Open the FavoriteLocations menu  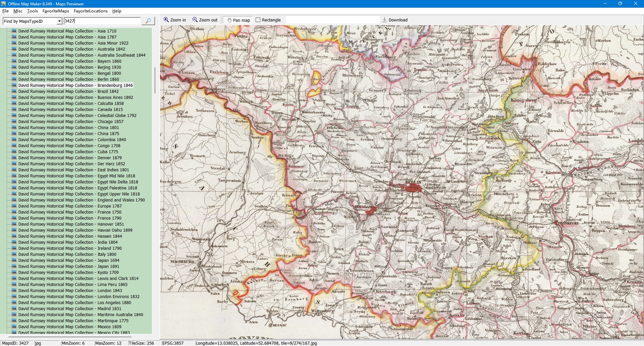tap(91, 11)
